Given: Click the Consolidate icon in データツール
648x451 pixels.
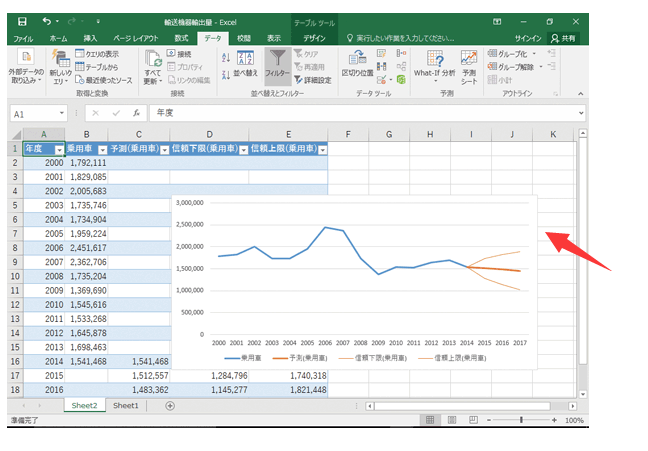Looking at the screenshot, I should click(x=401, y=53).
